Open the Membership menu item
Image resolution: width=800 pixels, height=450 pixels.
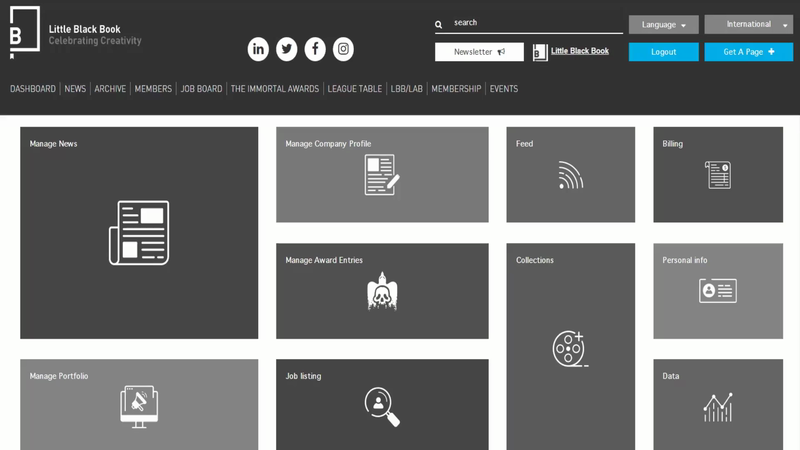(x=456, y=89)
